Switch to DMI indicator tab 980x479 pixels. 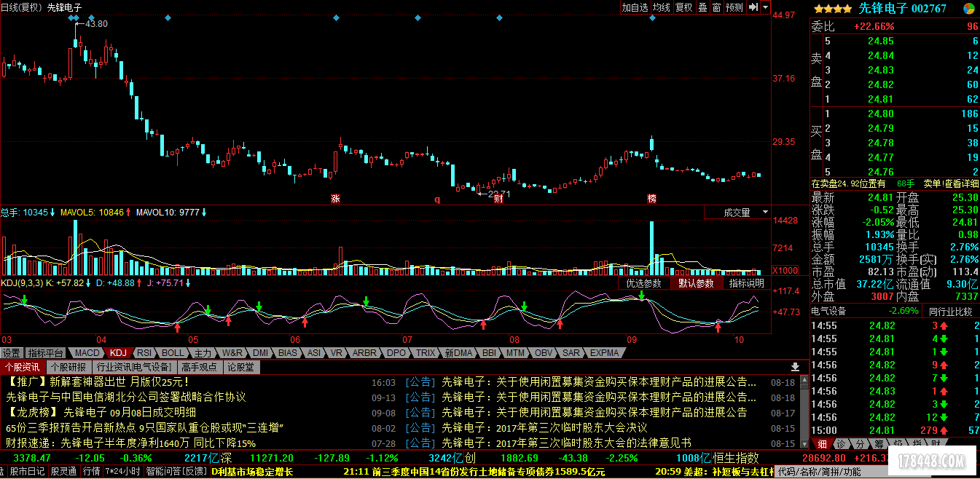pyautogui.click(x=261, y=353)
